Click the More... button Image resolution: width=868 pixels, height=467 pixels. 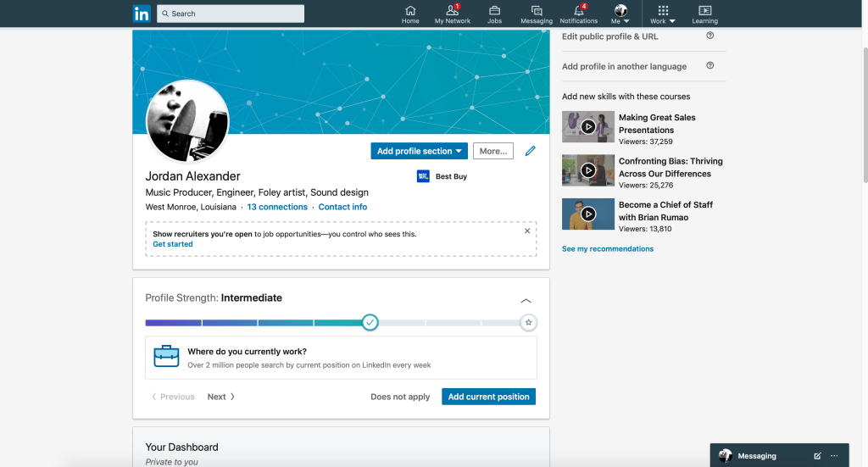(492, 151)
